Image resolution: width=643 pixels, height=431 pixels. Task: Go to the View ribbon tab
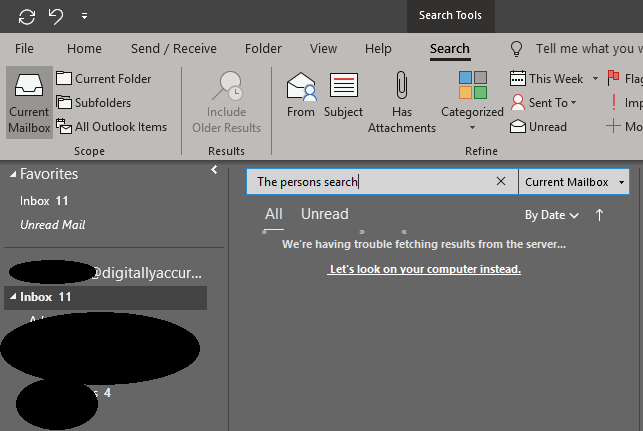323,48
